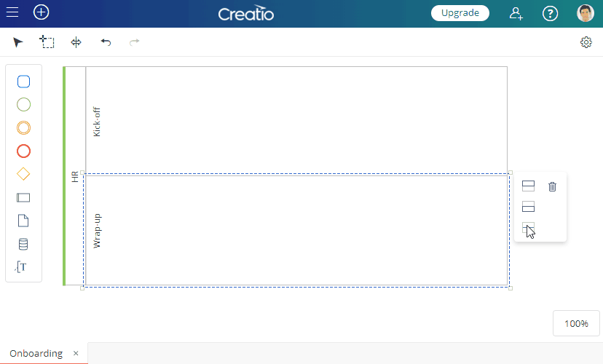Grab the bottom-right resize handle of Wrap-up lane
The height and width of the screenshot is (364, 603).
[x=511, y=288]
